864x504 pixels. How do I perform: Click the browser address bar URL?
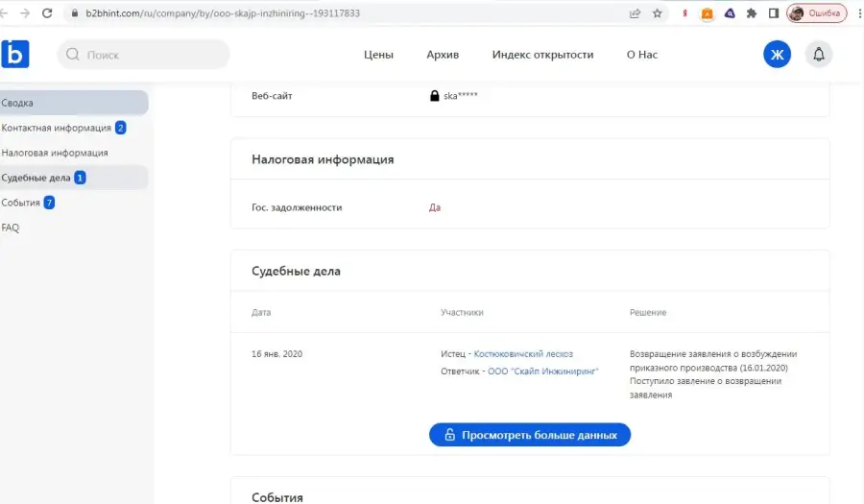pyautogui.click(x=223, y=13)
